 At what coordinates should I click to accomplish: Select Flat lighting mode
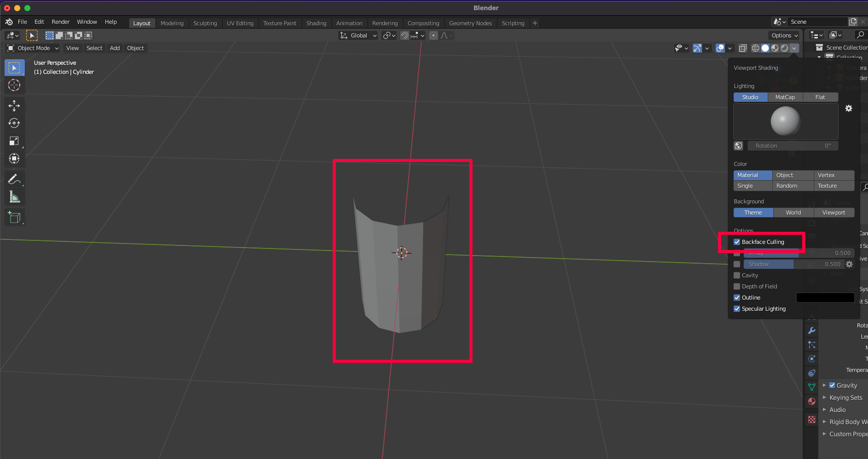(820, 97)
